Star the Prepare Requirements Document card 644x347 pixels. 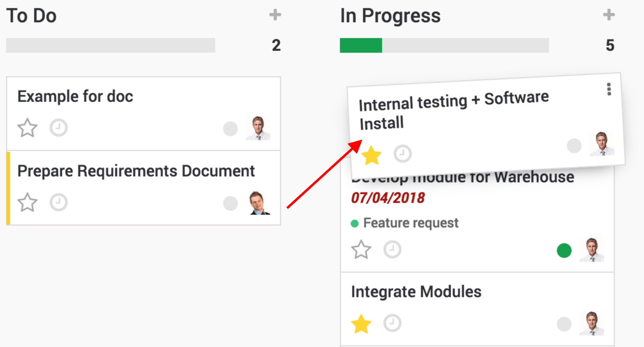pyautogui.click(x=27, y=202)
